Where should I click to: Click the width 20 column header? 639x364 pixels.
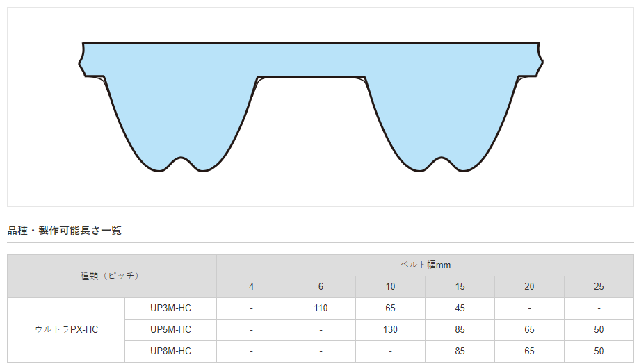(x=529, y=287)
